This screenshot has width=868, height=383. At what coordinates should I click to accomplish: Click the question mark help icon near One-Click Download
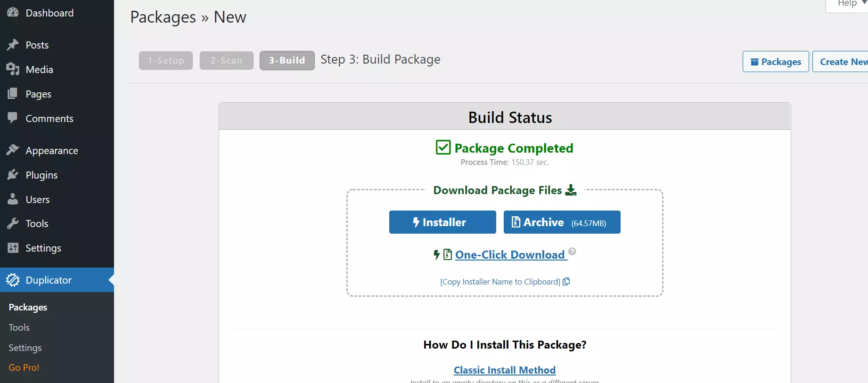click(x=572, y=251)
